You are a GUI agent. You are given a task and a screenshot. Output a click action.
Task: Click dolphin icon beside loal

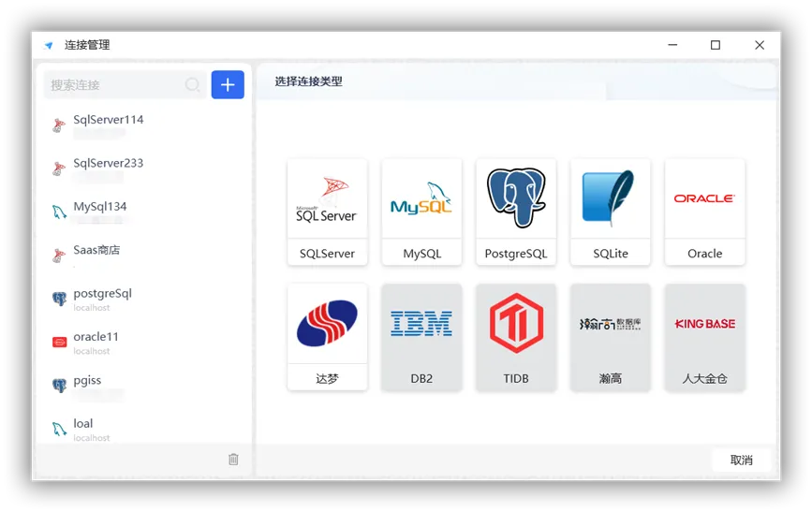point(59,430)
